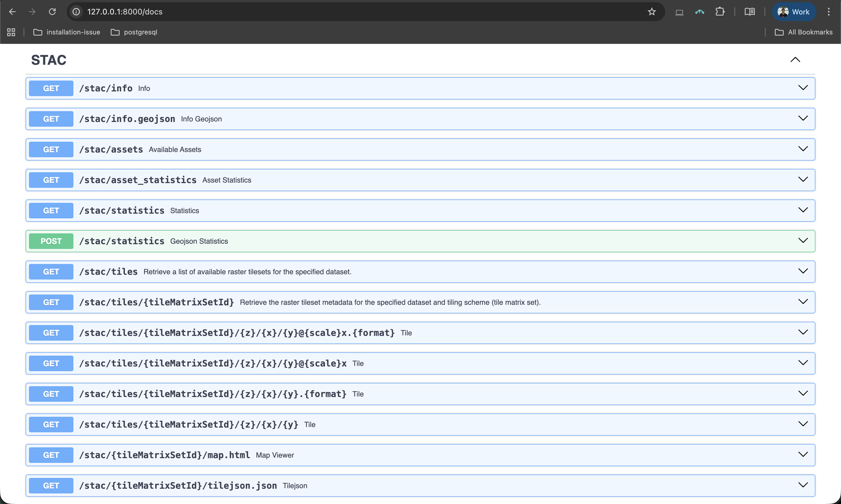Image resolution: width=841 pixels, height=504 pixels.
Task: Expand the GET /stac/info endpoint chevron
Action: (803, 88)
